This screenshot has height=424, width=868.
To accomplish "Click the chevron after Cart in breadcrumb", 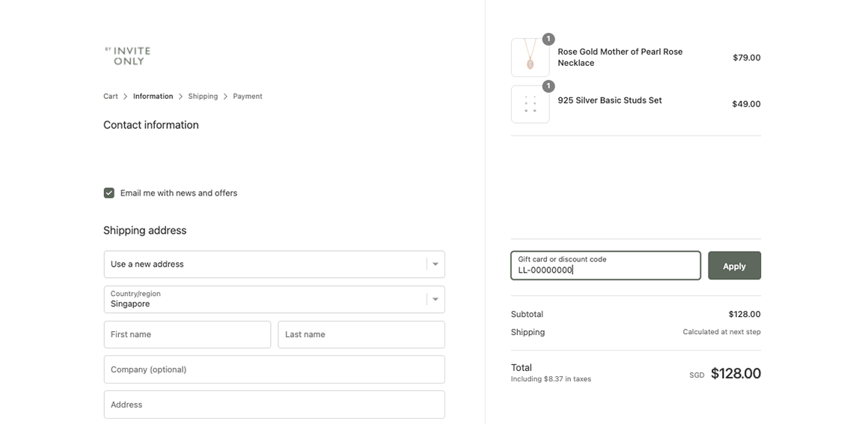I will point(126,97).
